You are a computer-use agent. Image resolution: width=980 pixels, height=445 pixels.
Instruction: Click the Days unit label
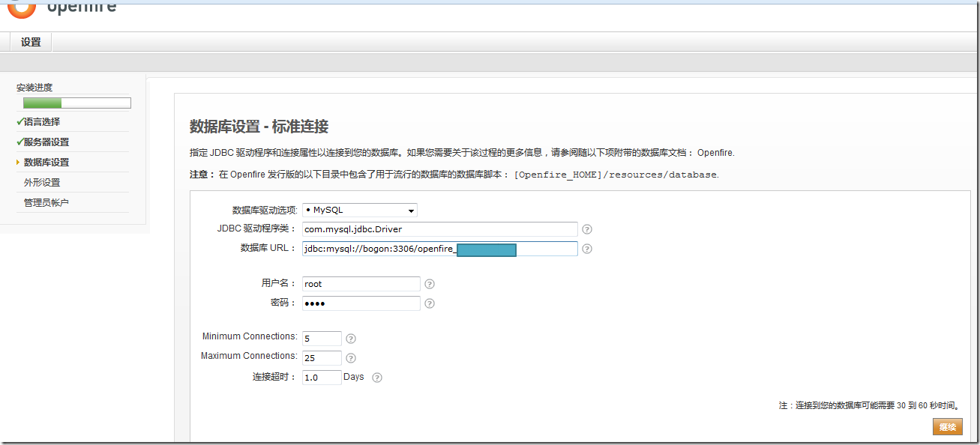click(x=354, y=377)
